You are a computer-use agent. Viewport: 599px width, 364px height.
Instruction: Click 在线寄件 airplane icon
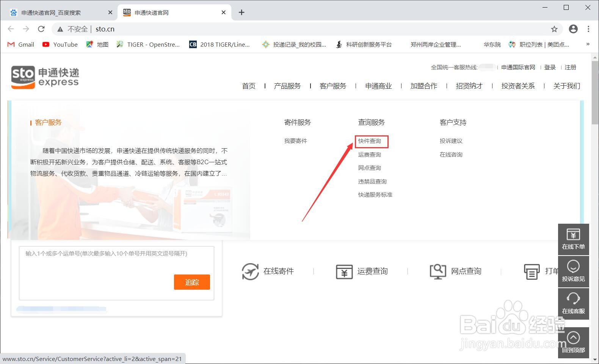[250, 271]
